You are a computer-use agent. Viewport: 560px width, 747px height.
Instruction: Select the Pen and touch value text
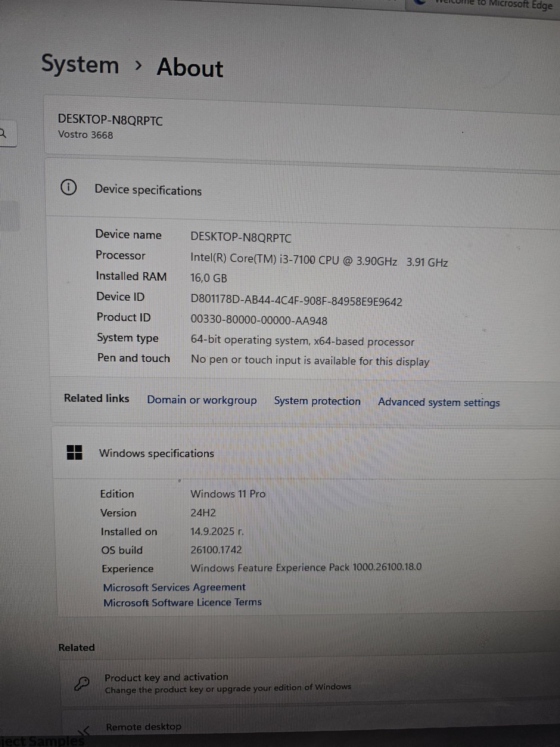[x=310, y=360]
